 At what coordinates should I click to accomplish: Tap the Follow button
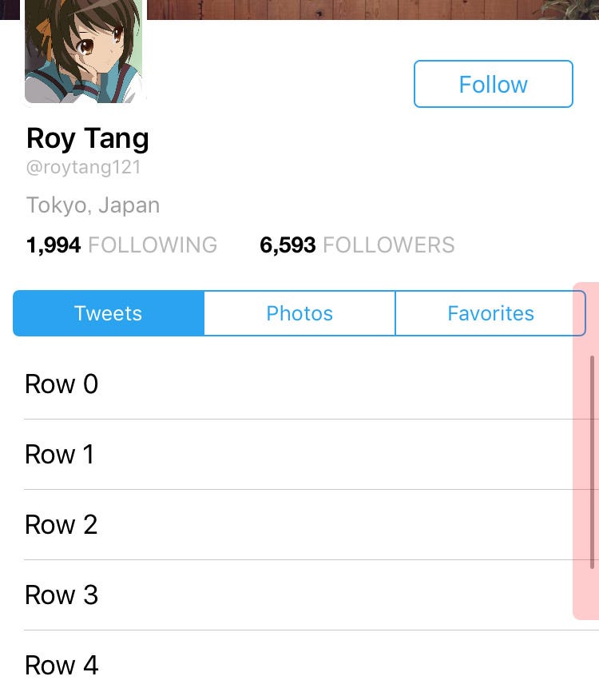[494, 84]
